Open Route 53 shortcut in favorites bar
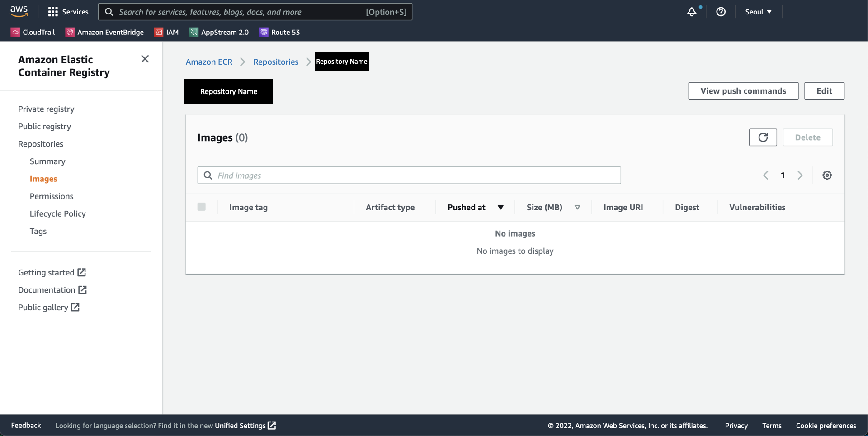The height and width of the screenshot is (436, 868). (279, 32)
